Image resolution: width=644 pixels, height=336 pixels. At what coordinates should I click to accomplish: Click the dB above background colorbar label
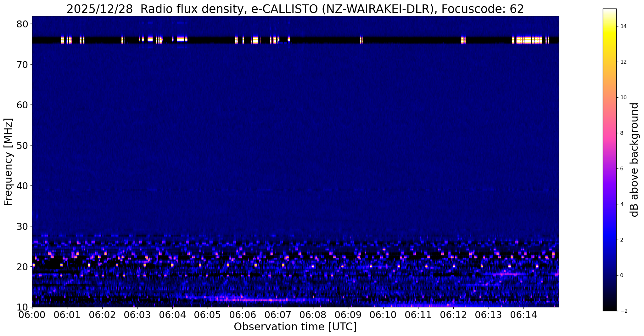[635, 160]
